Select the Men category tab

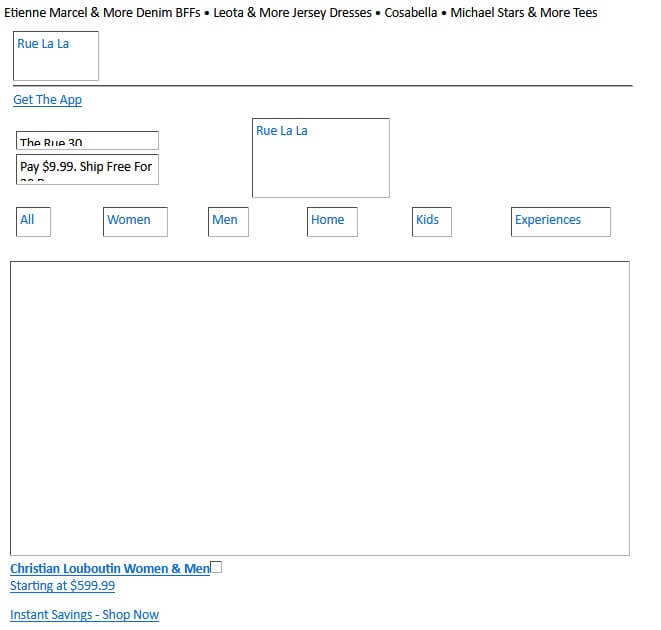pos(228,221)
